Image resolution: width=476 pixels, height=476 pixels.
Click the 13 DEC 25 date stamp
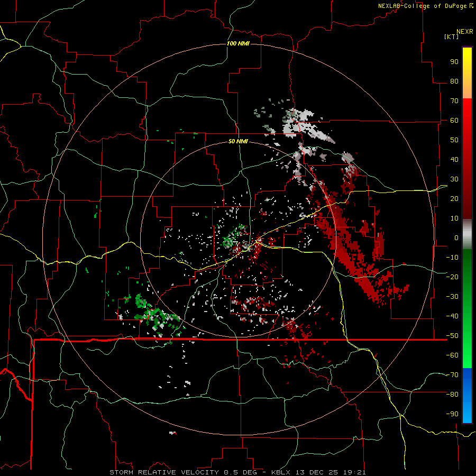317,472
